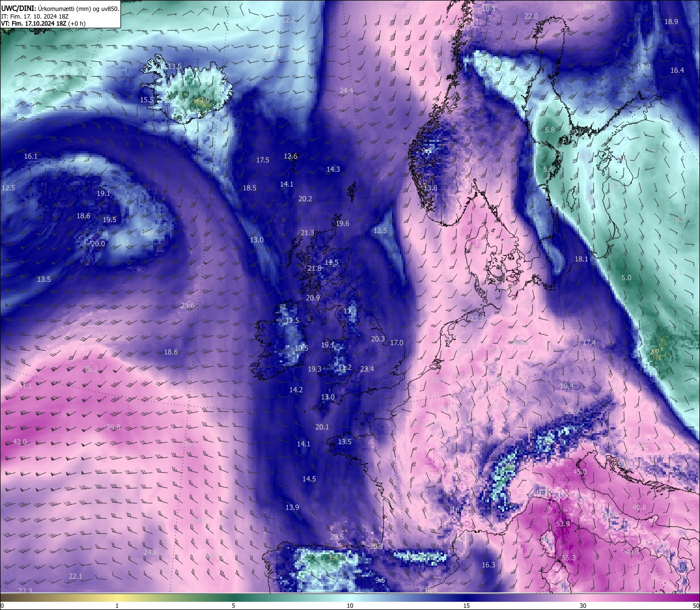Click the 15 label on the color scale

466,606
